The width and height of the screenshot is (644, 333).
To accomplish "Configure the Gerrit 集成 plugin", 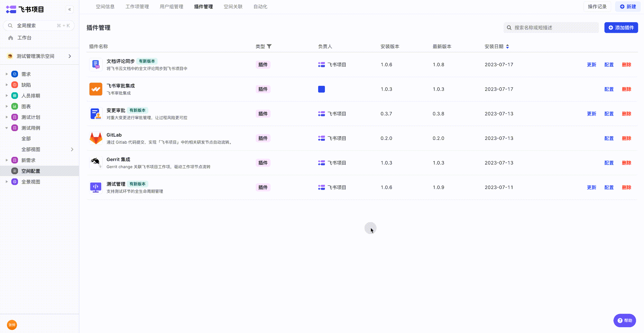I will (609, 163).
